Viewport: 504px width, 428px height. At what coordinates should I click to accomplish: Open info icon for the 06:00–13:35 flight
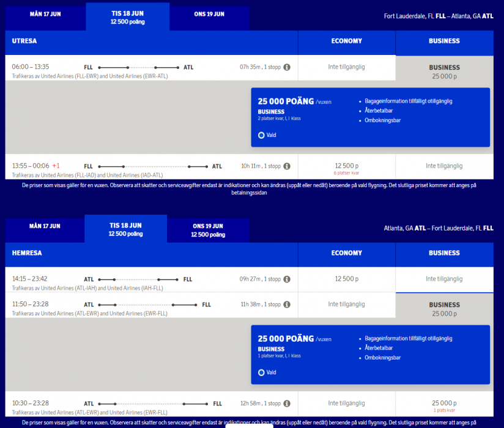tap(286, 67)
